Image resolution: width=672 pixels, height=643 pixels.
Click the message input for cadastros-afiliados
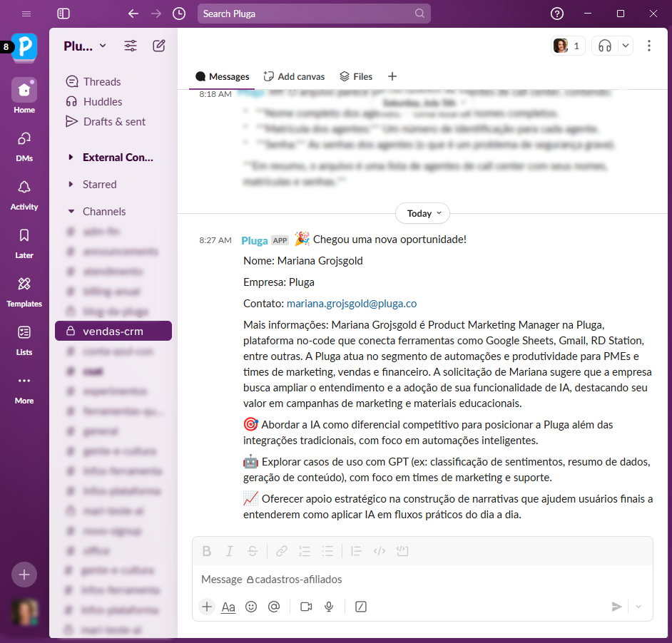point(422,580)
